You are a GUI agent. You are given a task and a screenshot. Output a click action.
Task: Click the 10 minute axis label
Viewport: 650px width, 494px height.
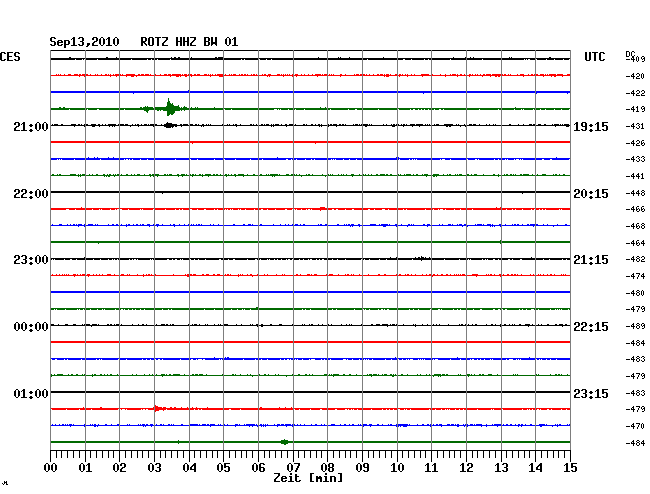tap(397, 468)
